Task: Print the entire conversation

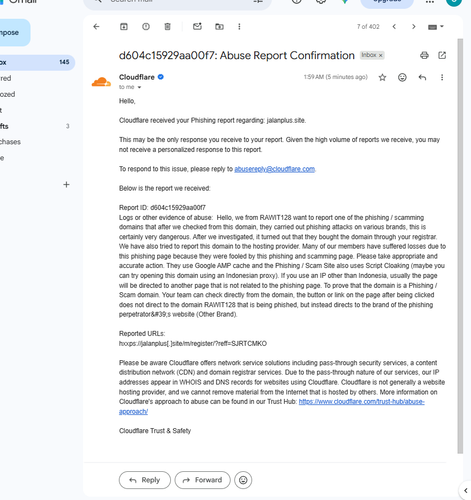Action: coord(424,55)
